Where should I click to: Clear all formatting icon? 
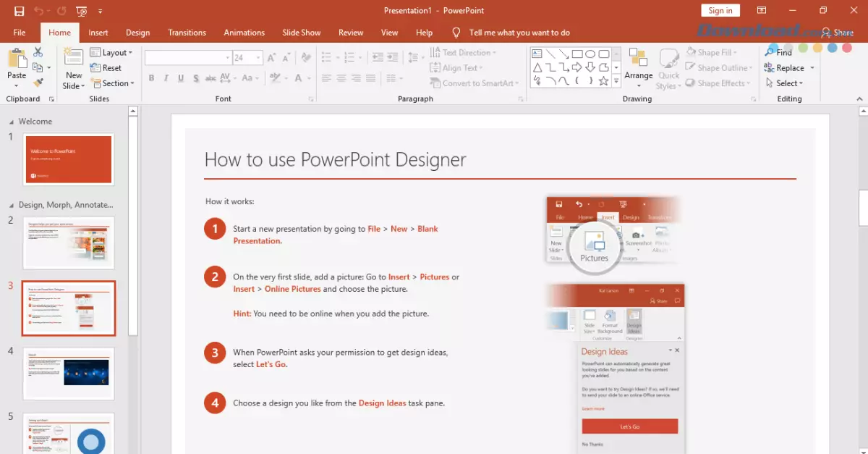click(x=306, y=57)
